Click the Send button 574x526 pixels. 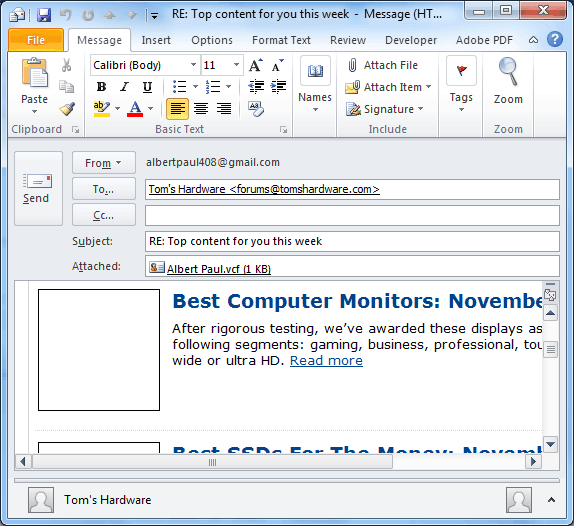point(38,189)
